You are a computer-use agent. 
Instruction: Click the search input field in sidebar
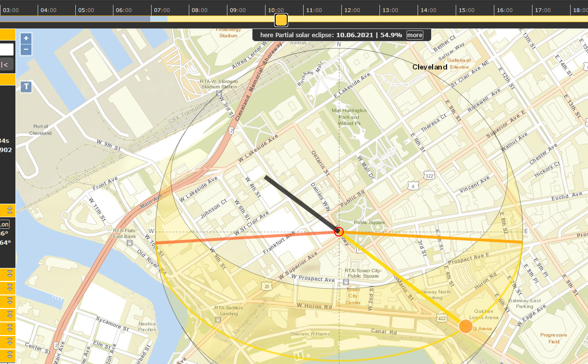pos(7,49)
